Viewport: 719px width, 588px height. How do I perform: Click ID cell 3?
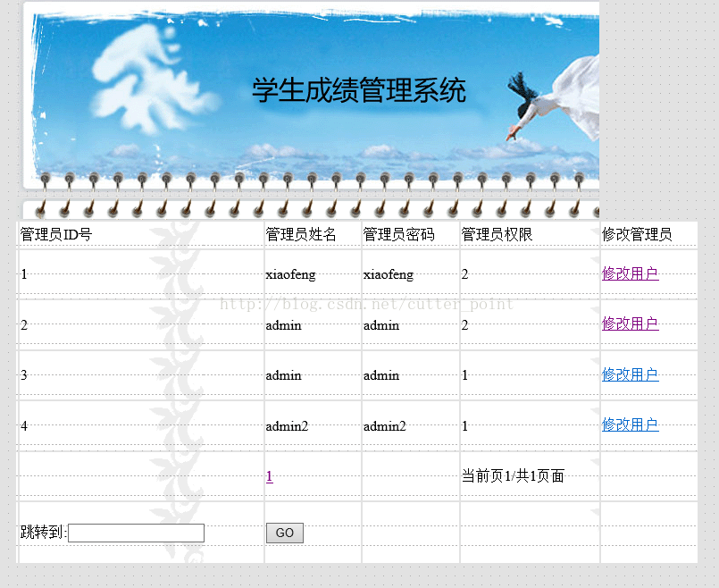24,375
